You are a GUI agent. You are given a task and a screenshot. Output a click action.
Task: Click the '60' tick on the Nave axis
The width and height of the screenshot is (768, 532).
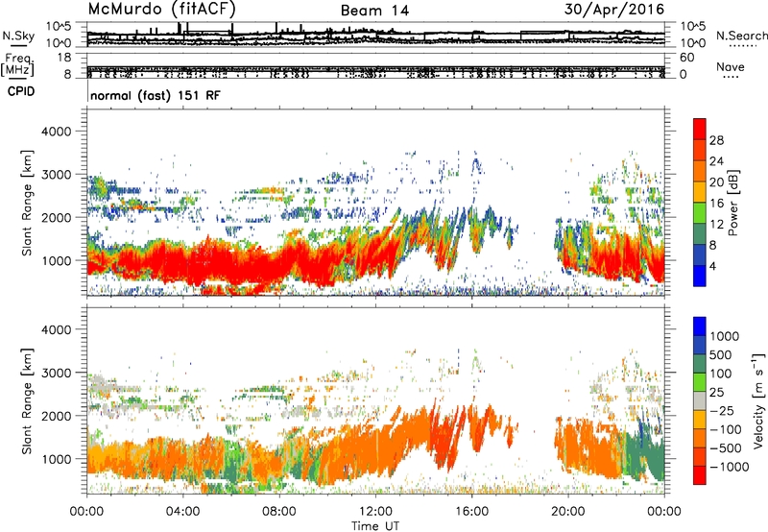pos(686,58)
